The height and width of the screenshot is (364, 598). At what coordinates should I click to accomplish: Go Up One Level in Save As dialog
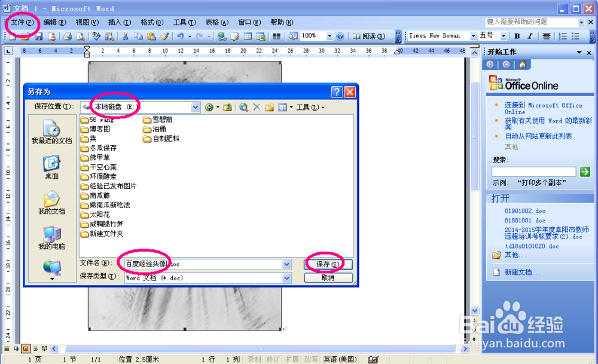click(228, 108)
